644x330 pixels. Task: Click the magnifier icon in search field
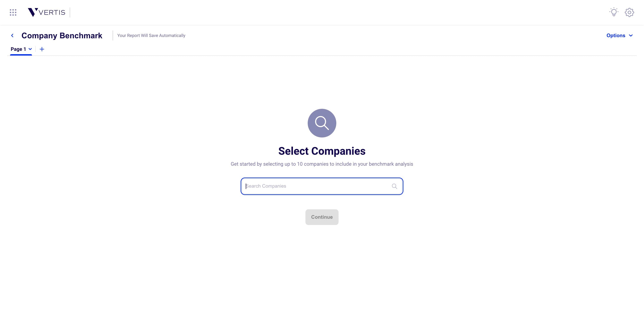(394, 186)
